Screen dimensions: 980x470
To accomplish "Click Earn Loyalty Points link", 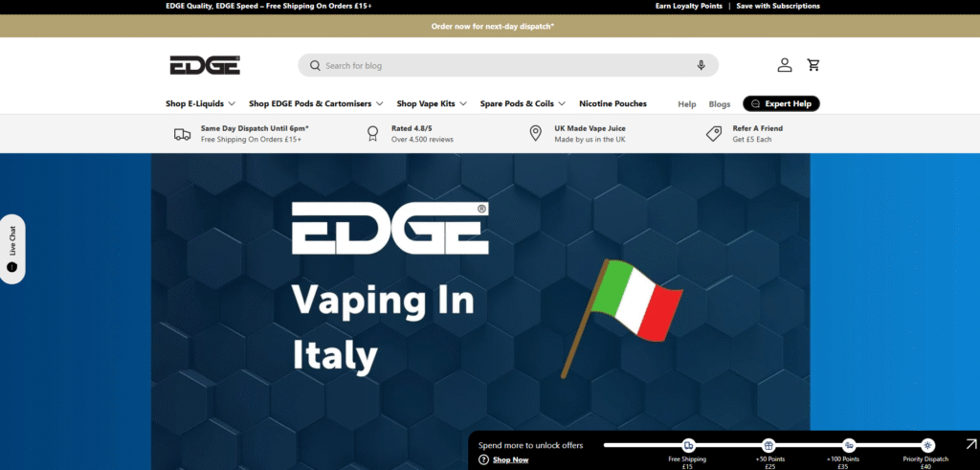I will click(x=689, y=7).
